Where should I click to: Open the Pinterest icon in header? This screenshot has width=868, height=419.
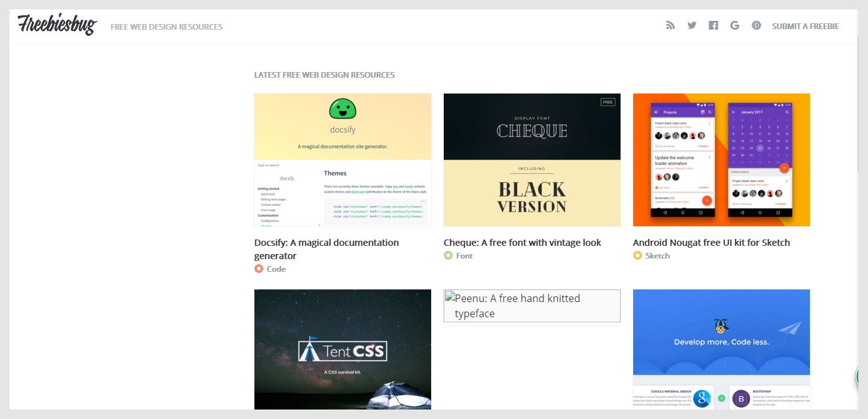756,25
